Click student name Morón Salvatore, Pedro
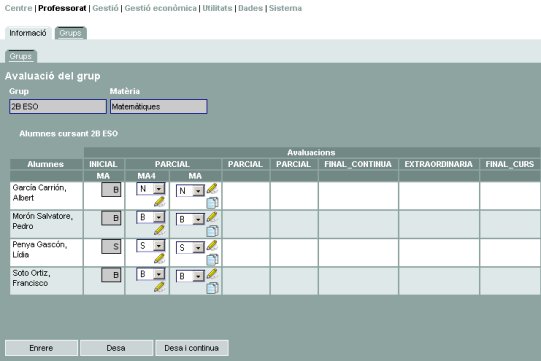 click(42, 221)
